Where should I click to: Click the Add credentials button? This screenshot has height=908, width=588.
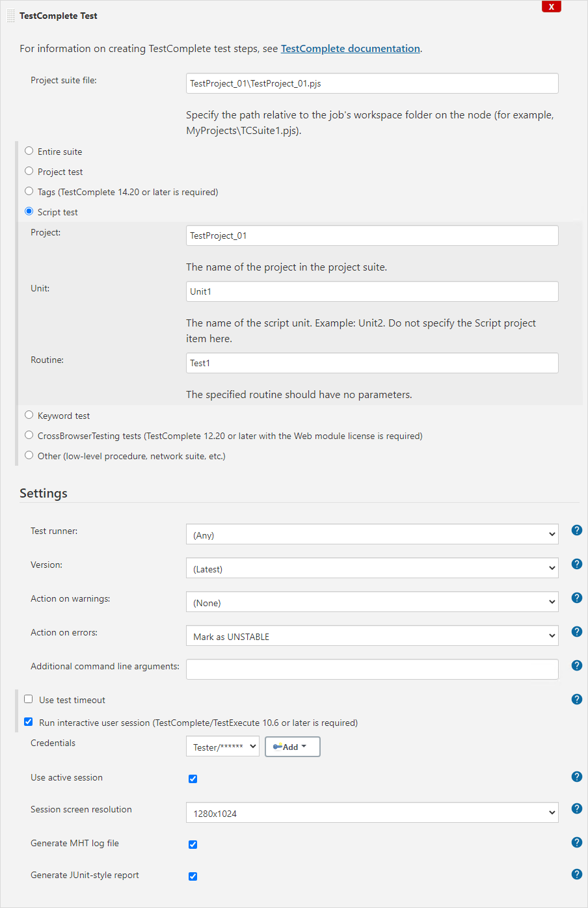(x=292, y=747)
